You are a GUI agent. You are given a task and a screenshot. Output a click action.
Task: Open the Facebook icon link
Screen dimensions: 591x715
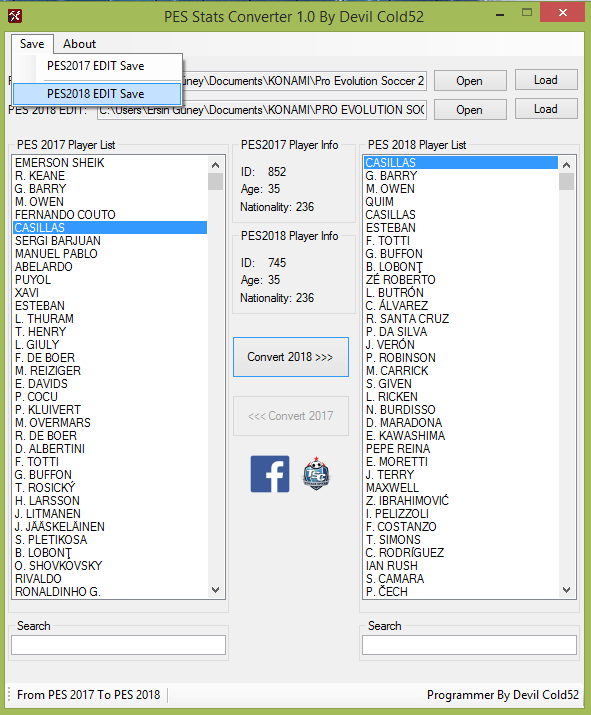coord(270,474)
